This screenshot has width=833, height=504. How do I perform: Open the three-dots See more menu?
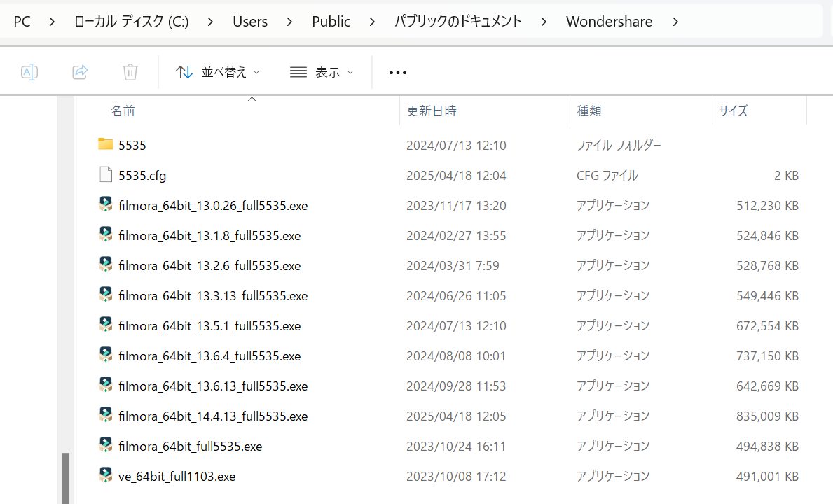[397, 73]
